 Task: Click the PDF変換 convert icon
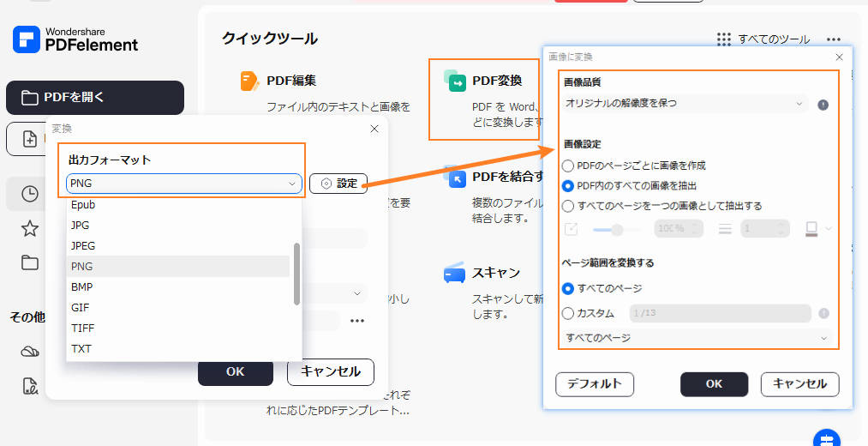tap(455, 81)
